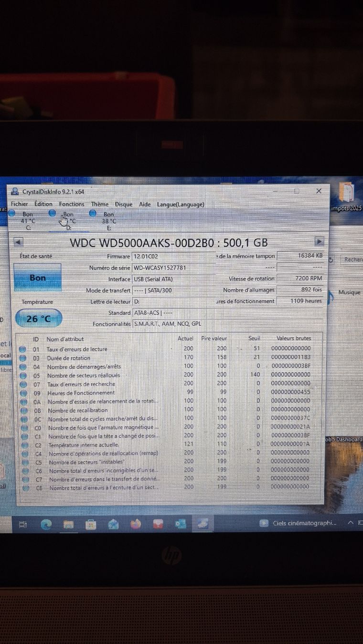This screenshot has height=644, width=363.
Task: Open Microsoft Store from the taskbar
Action: coord(91,524)
